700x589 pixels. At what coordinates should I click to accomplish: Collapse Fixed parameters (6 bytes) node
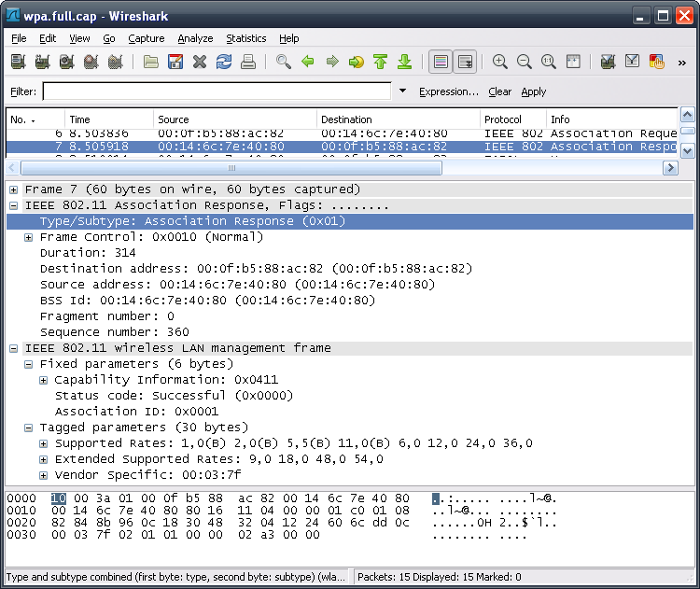(29, 364)
